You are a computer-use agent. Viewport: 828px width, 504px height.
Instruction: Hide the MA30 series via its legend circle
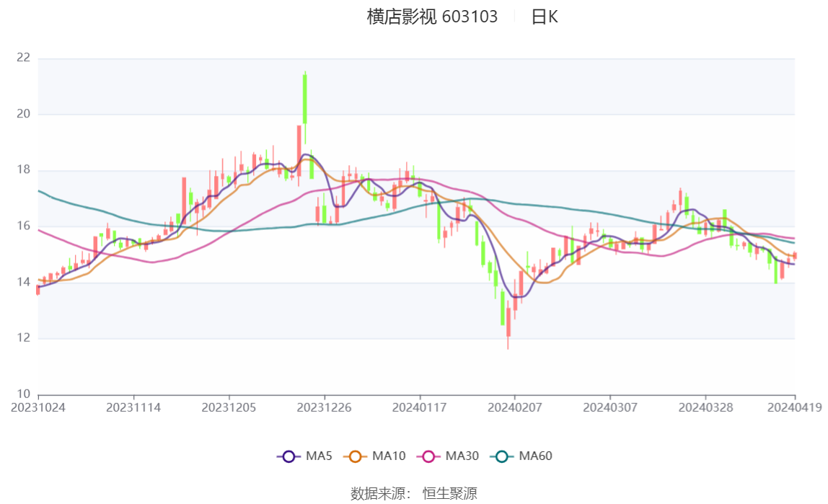[x=429, y=456]
